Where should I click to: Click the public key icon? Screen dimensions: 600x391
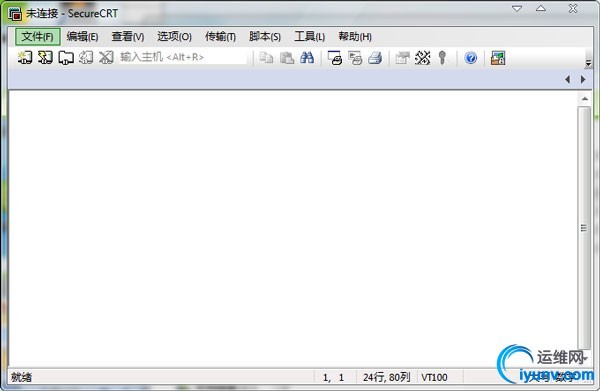(442, 58)
